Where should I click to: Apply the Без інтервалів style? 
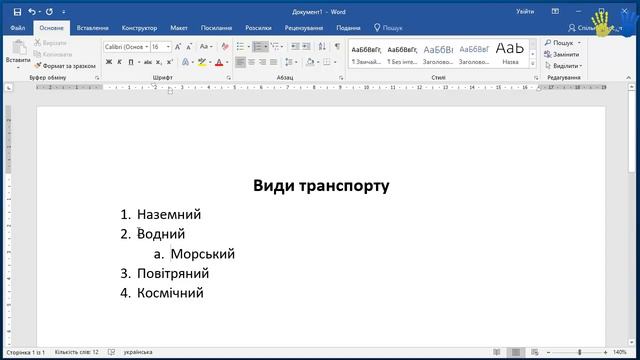402,53
